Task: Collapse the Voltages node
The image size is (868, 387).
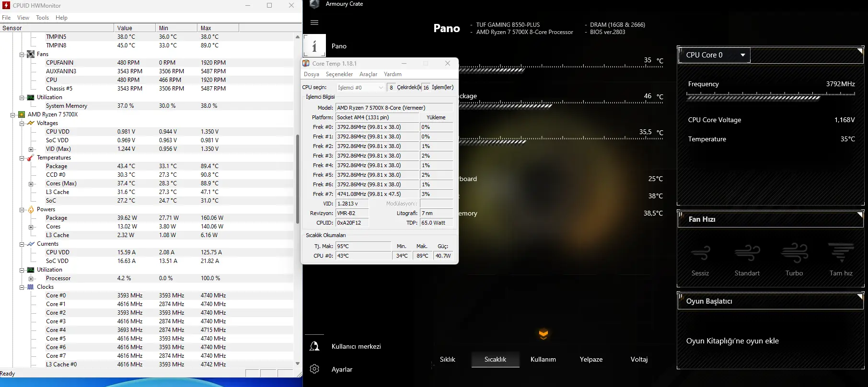Action: point(22,124)
